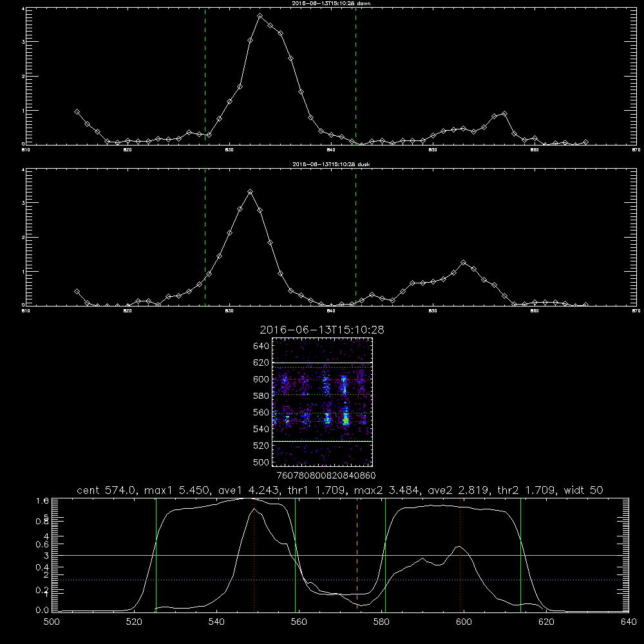644x644 pixels.
Task: Click the left green dashed line in dusk plot
Action: point(205,237)
